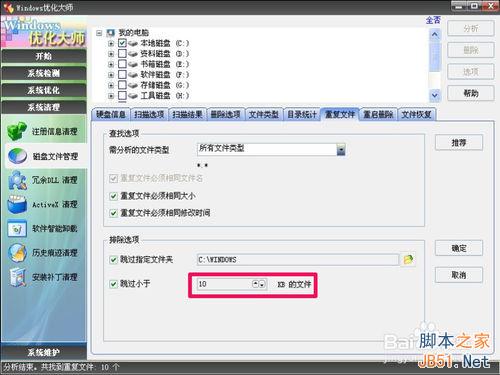
Task: Open 安装补丁清理 icon
Action: (x=17, y=277)
